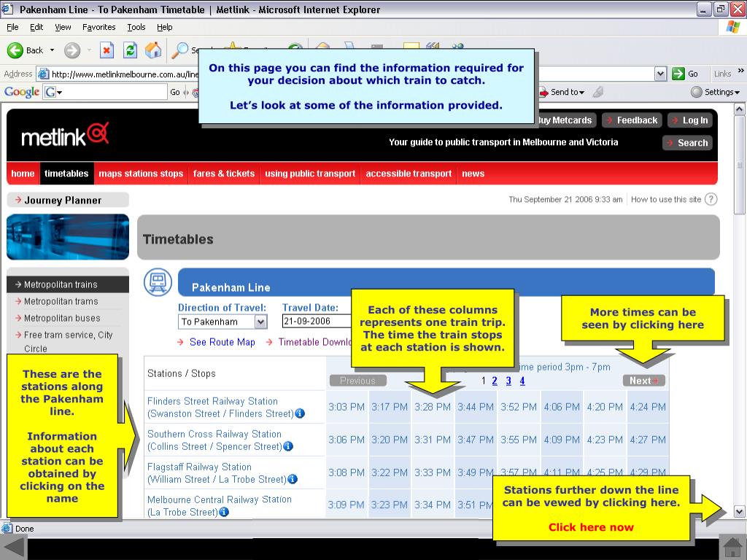Open the Tools menu
Screen dimensions: 747x560
tap(136, 27)
